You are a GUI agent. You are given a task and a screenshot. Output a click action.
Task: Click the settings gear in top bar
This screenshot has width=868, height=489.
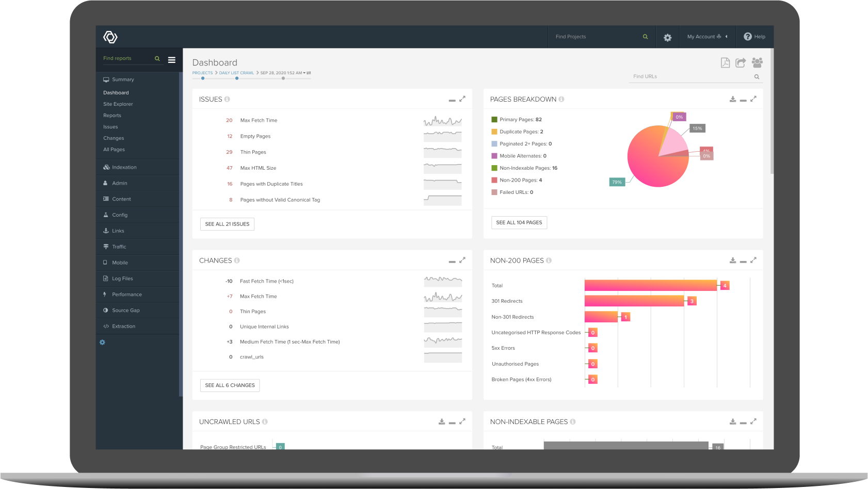(667, 37)
